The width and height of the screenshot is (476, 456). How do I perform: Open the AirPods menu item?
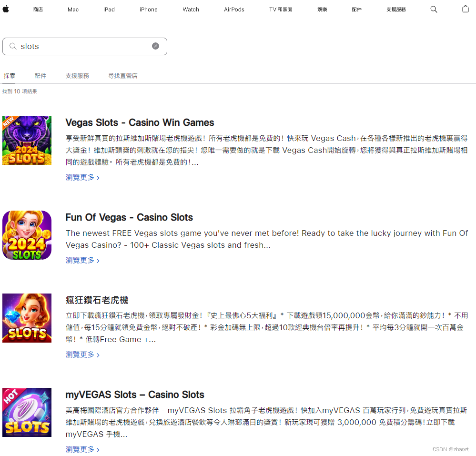(x=234, y=10)
